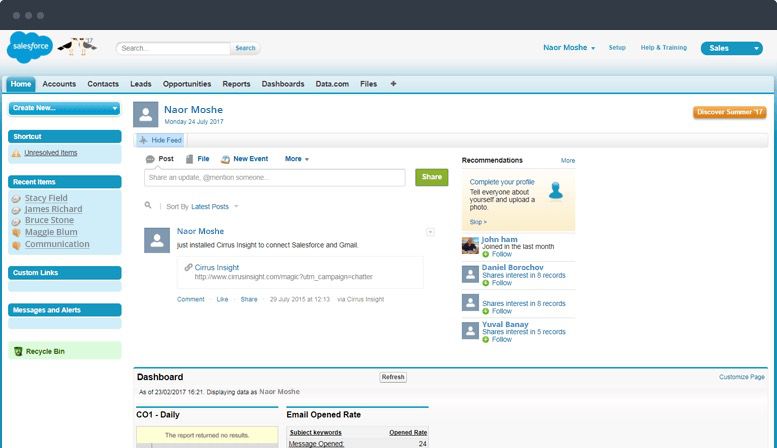Screen dimensions: 777x448
Task: Open the plus tab to add tabs
Action: point(393,84)
